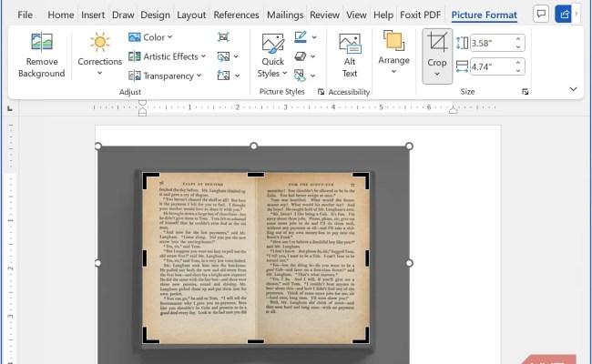The image size is (592, 364).
Task: Click the Reset Picture icon
Action: pos(223,76)
